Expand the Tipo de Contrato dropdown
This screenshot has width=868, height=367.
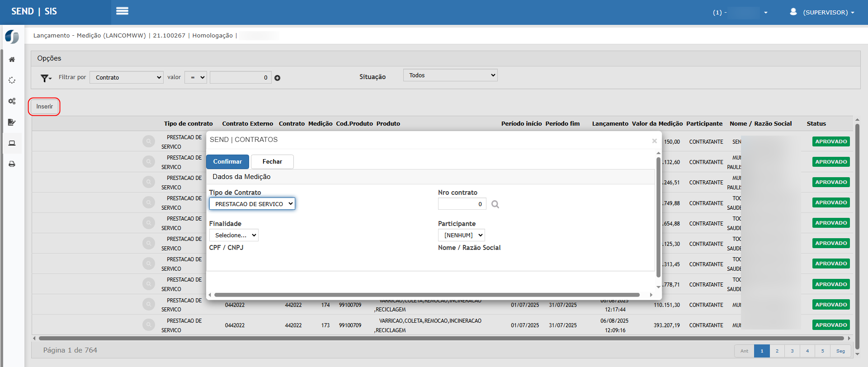252,204
